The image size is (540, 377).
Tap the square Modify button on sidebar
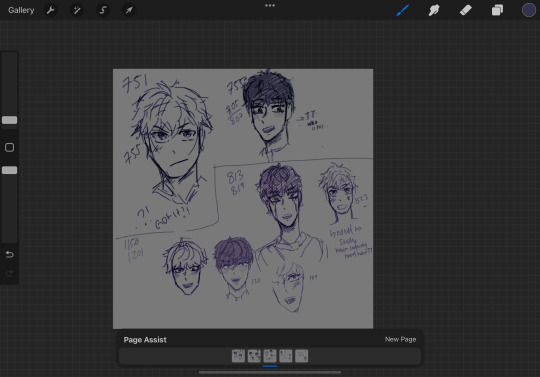(x=9, y=147)
